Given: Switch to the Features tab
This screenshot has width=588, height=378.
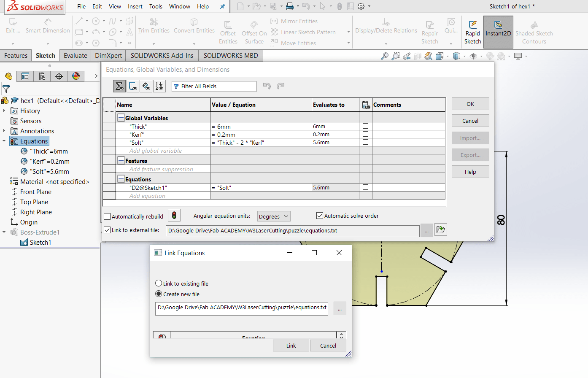Looking at the screenshot, I should [16, 56].
